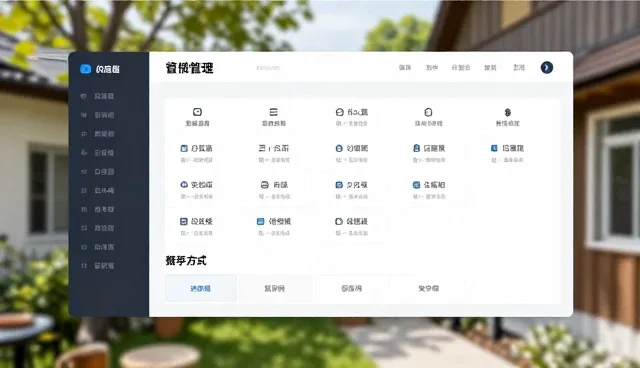Open the first item in the dark sidebar
This screenshot has height=368, width=640.
[x=98, y=96]
